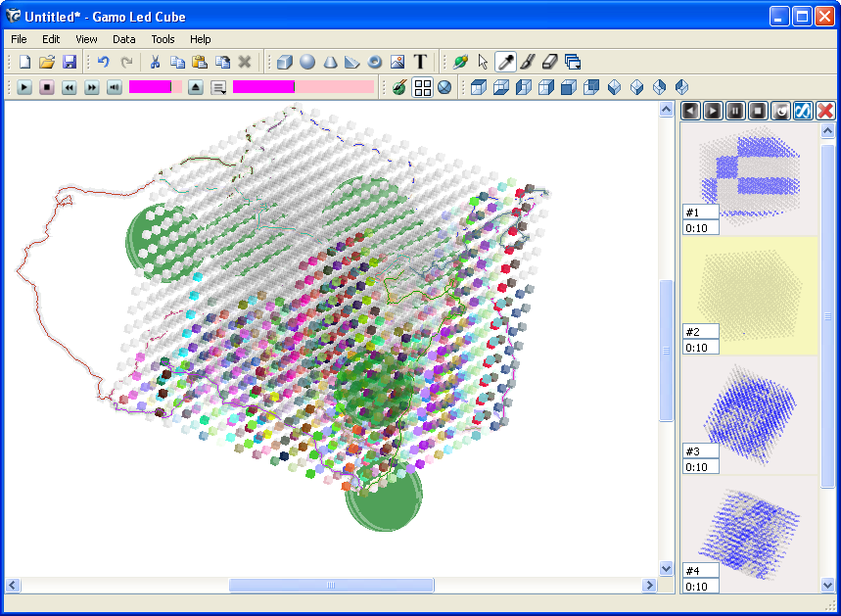This screenshot has height=616, width=841.
Task: Click the paste special icon next to paste
Action: pos(222,63)
